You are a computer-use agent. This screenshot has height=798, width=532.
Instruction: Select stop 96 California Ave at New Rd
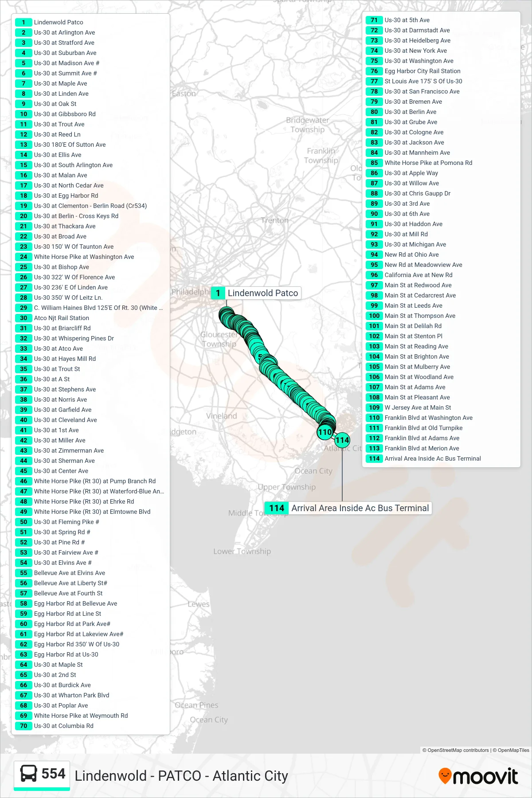click(410, 275)
